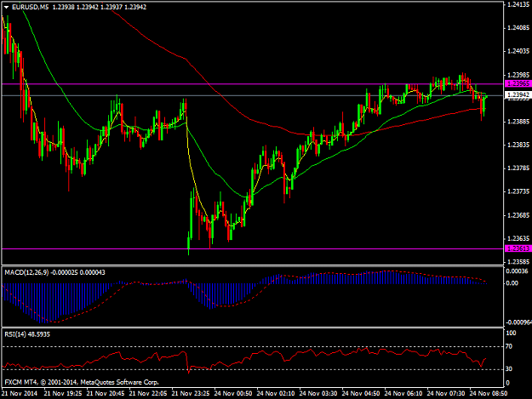
Task: Click the 21 Nov 19:25 time axis label
Action: point(63,393)
